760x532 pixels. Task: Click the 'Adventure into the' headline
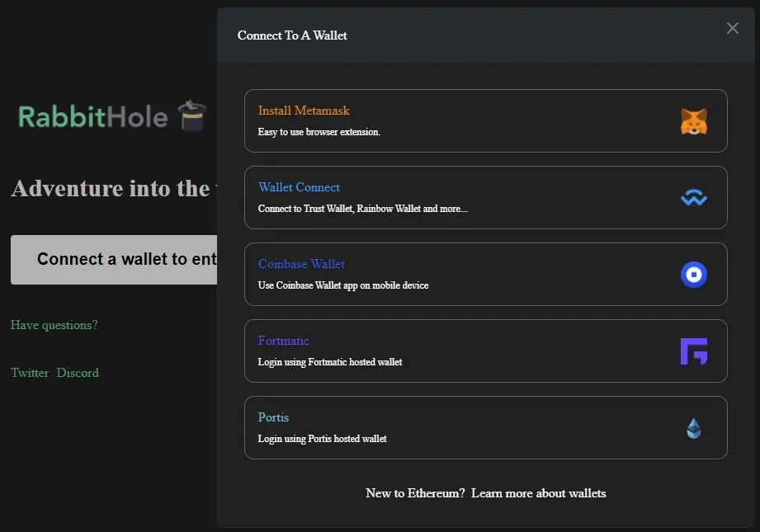[114, 189]
